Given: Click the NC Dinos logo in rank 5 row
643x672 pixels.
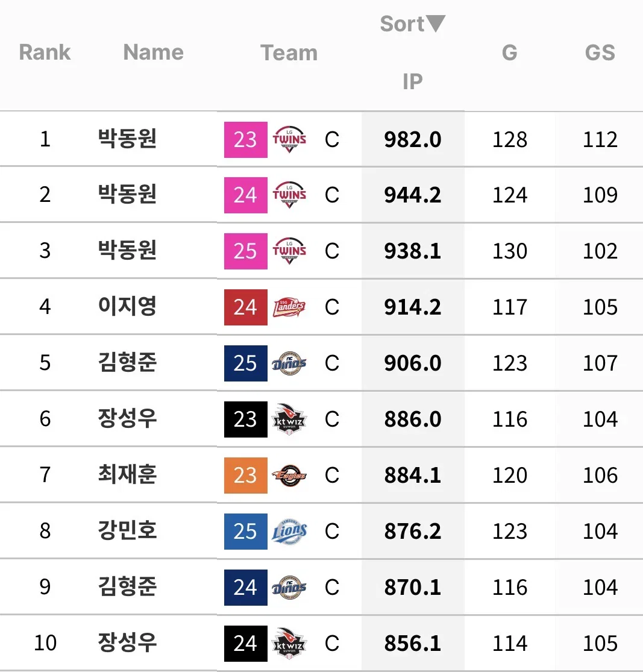Looking at the screenshot, I should click(289, 363).
